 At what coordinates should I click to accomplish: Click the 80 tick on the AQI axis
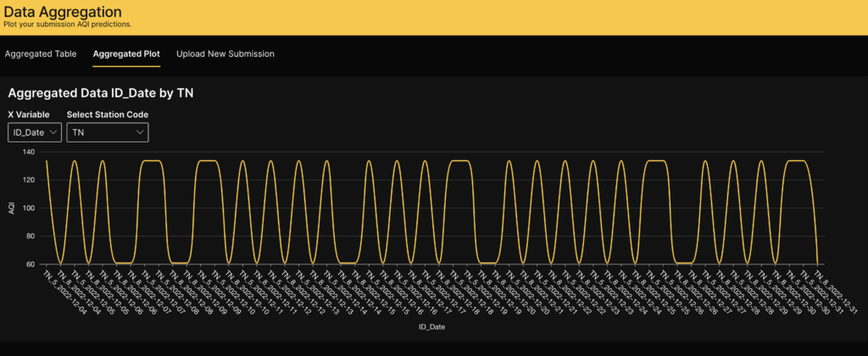[x=31, y=236]
